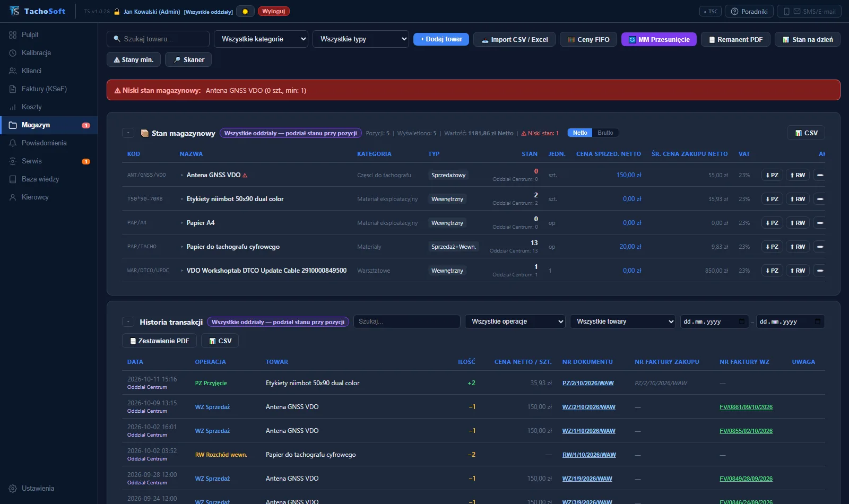Click the Koszty chart icon
The image size is (849, 504).
[13, 107]
